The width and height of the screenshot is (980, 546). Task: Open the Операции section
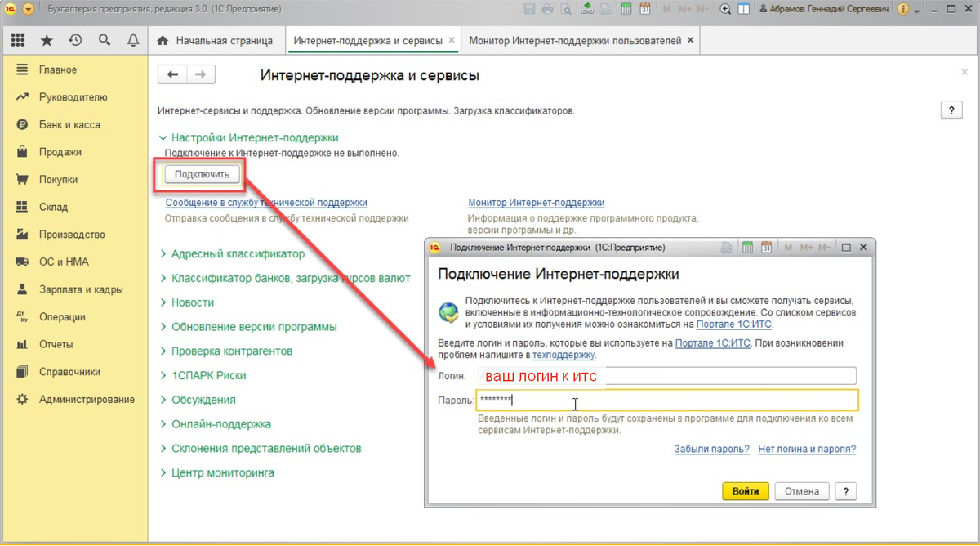[x=75, y=317]
